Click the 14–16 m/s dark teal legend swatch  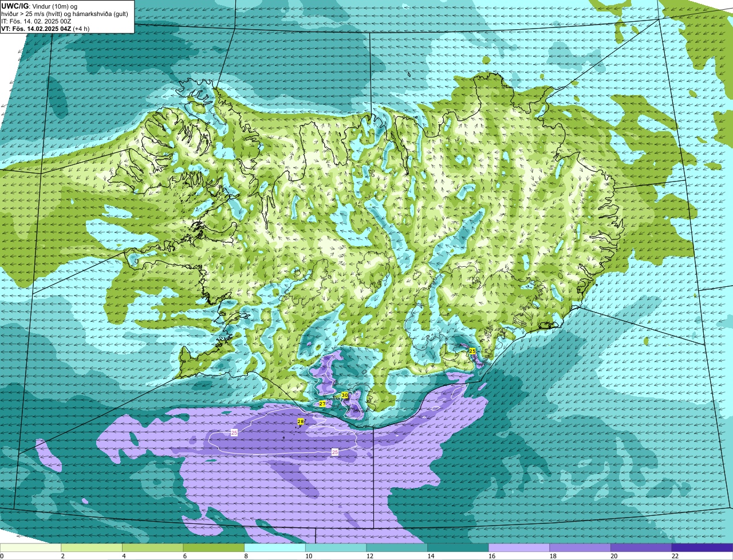coord(458,547)
